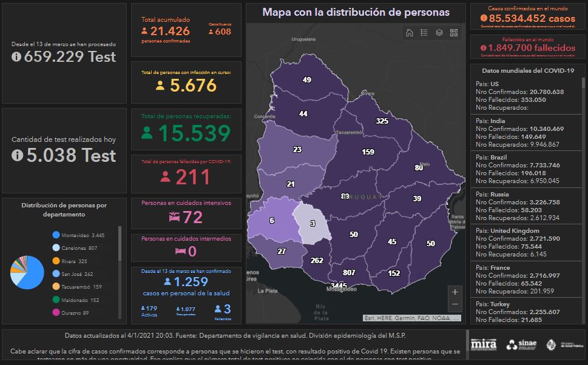This screenshot has width=588, height=365.
Task: Open the mira logo link
Action: [484, 343]
